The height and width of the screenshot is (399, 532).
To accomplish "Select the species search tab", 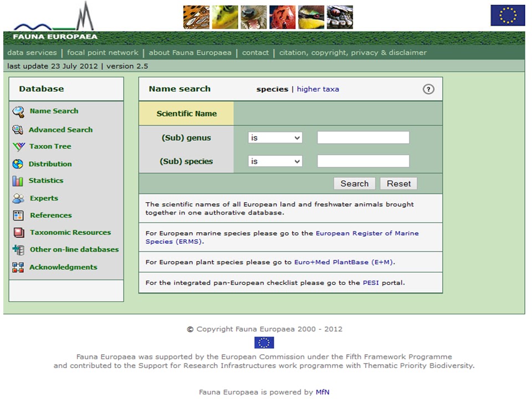I will coord(272,89).
